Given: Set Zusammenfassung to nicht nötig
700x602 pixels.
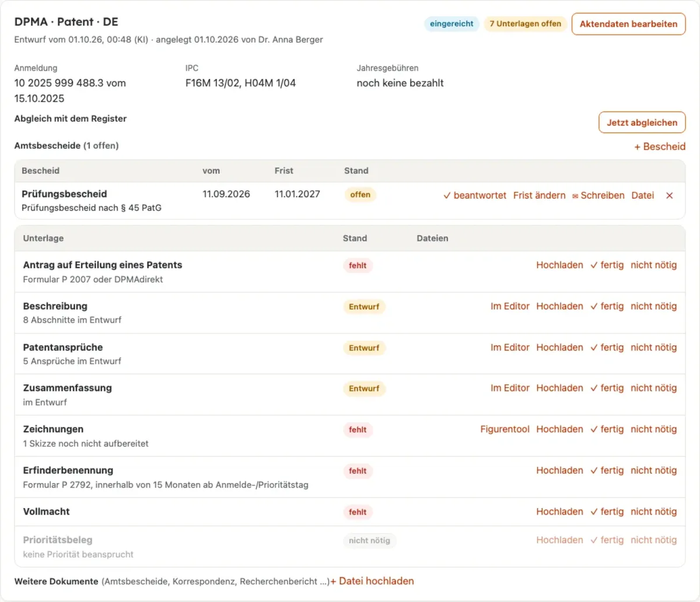Looking at the screenshot, I should pos(654,388).
